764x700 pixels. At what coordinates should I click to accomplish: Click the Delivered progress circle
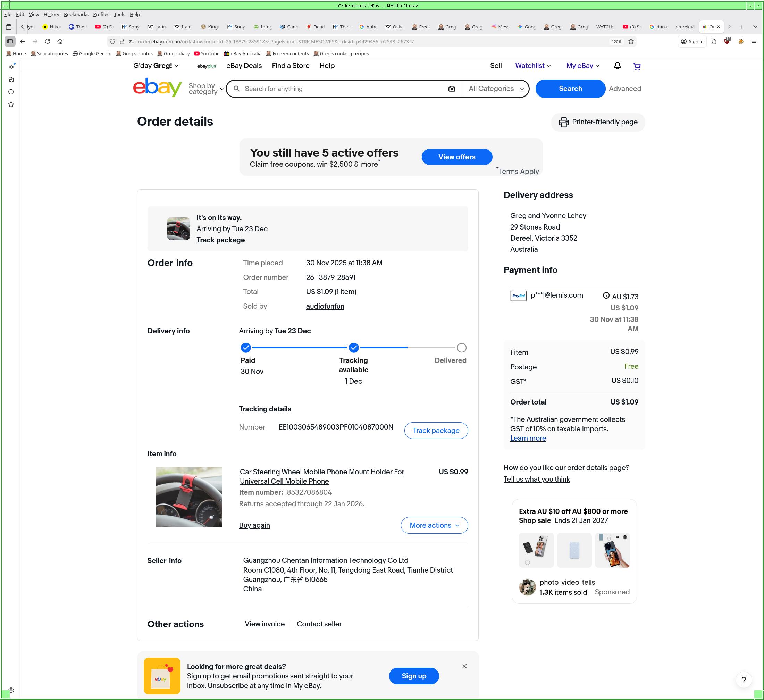[x=462, y=348]
